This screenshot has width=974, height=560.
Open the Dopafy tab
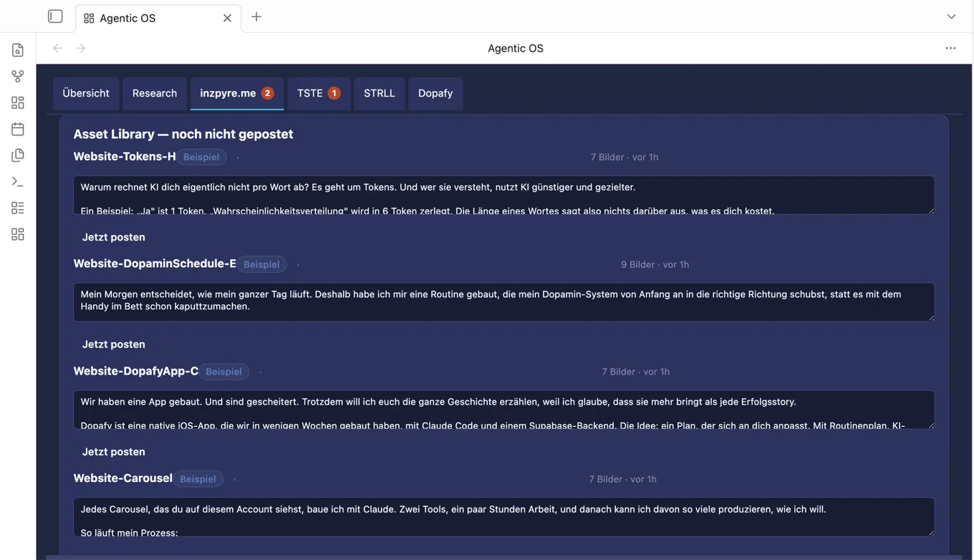[x=435, y=94]
